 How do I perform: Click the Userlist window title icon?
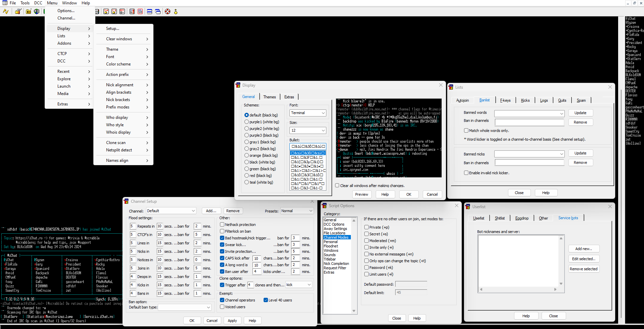[468, 207]
